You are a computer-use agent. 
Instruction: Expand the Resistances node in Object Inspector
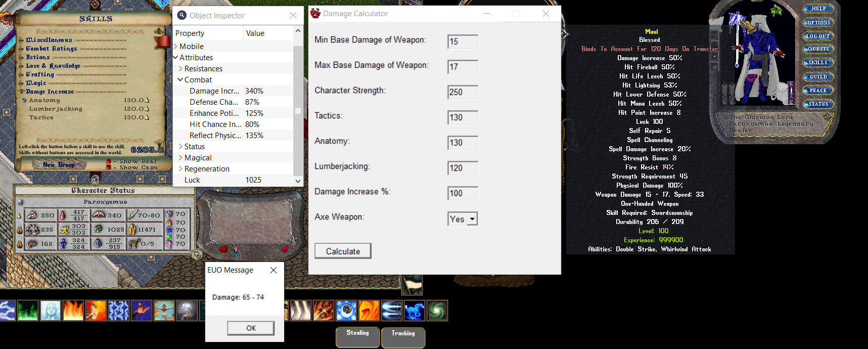180,69
